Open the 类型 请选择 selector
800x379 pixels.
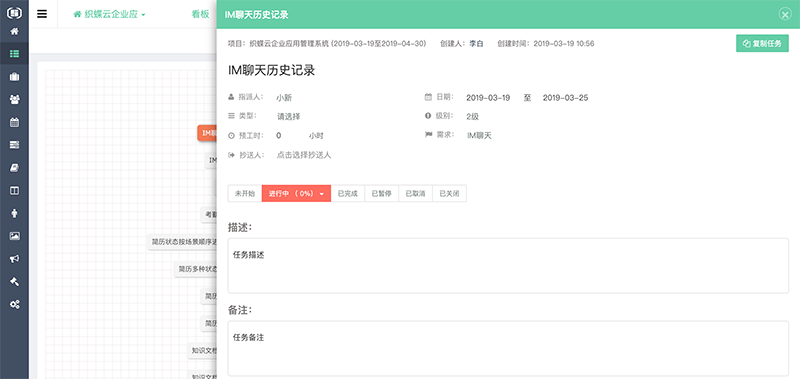[x=289, y=116]
